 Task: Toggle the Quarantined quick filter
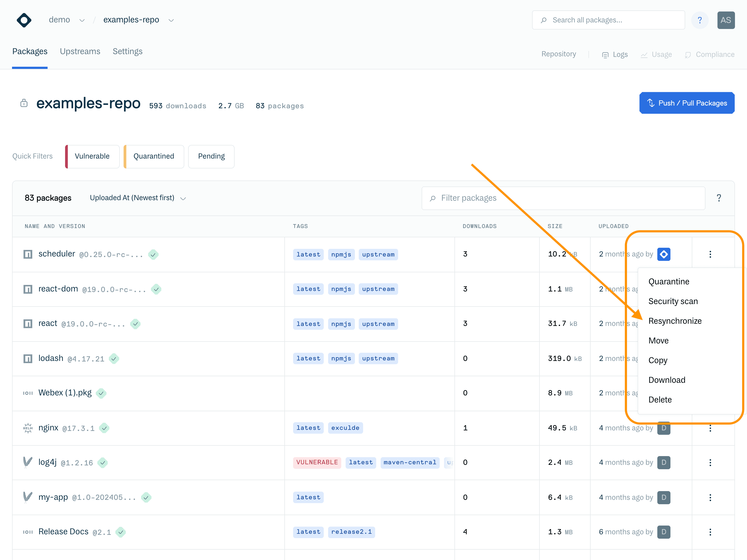click(x=154, y=156)
